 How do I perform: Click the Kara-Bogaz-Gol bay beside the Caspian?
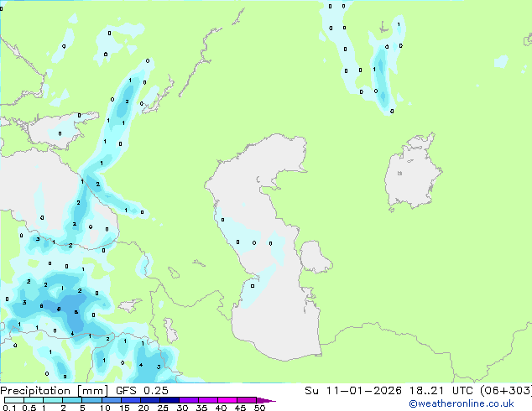point(315,257)
